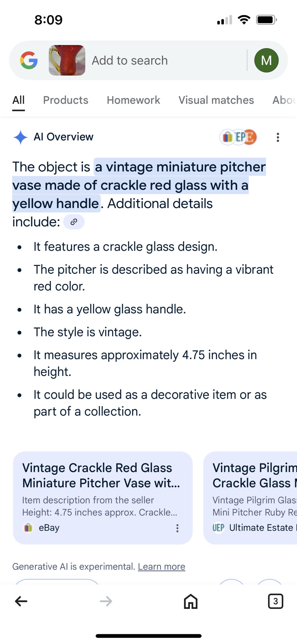The image size is (297, 644).
Task: Open profile menu via the M avatar
Action: click(267, 60)
